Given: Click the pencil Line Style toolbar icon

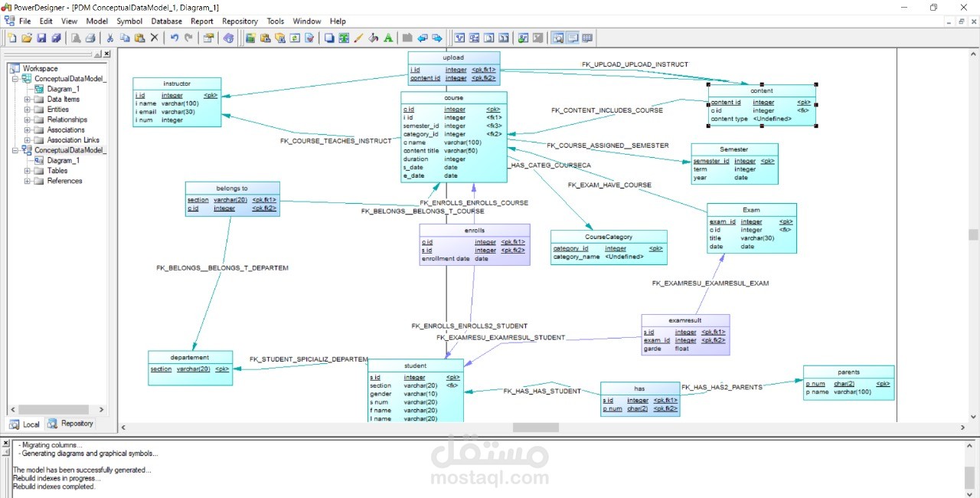Looking at the screenshot, I should click(x=358, y=38).
